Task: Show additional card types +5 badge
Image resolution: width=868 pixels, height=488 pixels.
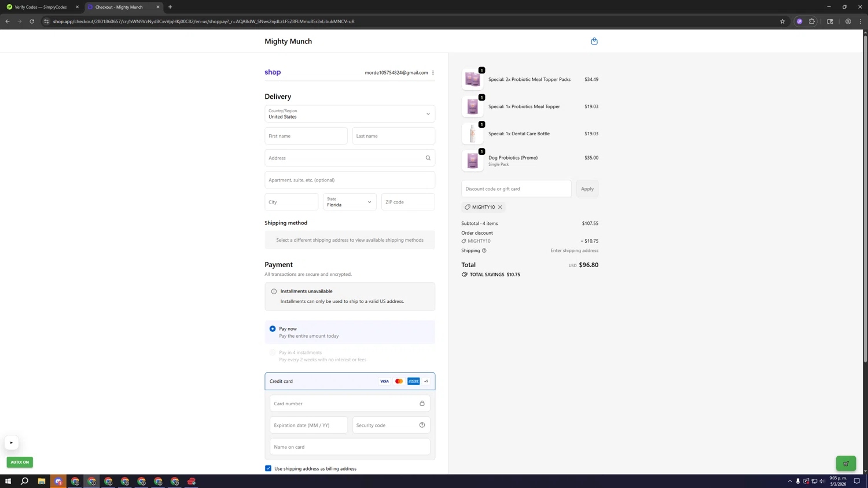Action: pyautogui.click(x=426, y=381)
